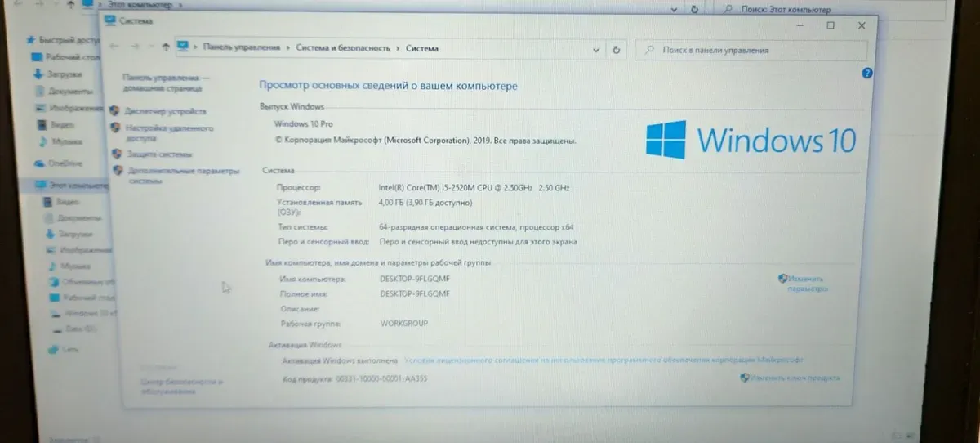The width and height of the screenshot is (980, 443).
Task: Click the shield icon beside Защита системы
Action: click(x=115, y=153)
